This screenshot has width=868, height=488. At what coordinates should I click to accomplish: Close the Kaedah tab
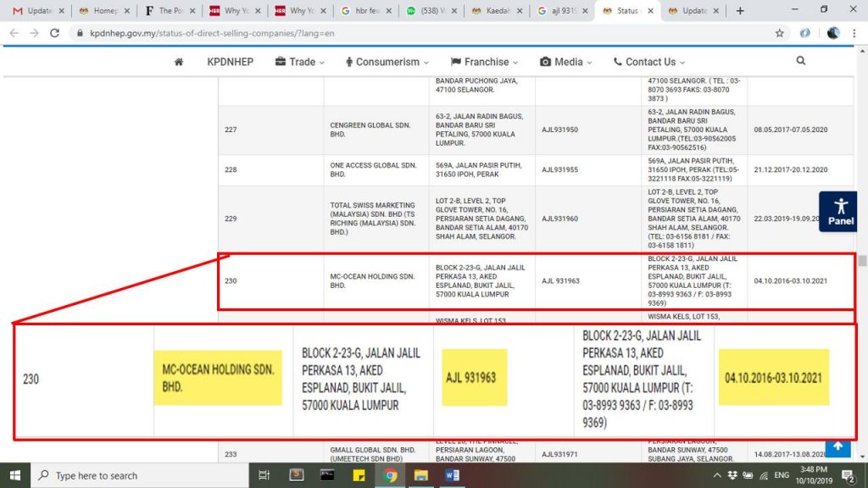click(x=520, y=10)
